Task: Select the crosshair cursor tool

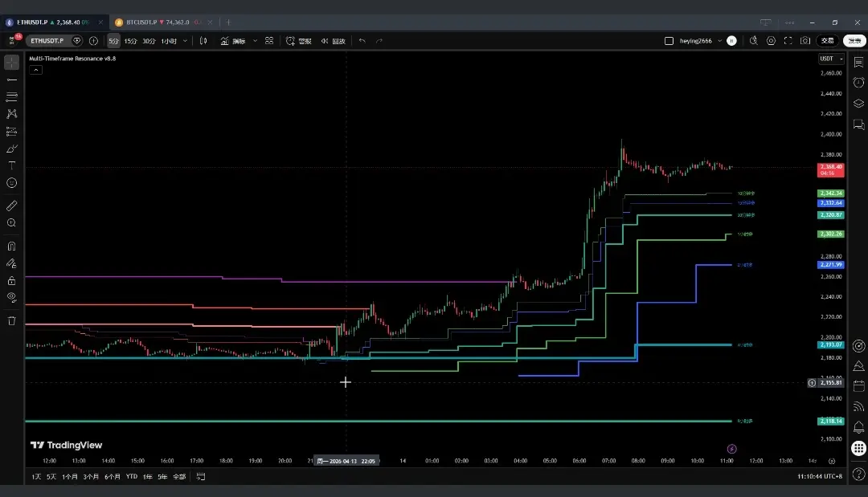Action: [x=11, y=63]
